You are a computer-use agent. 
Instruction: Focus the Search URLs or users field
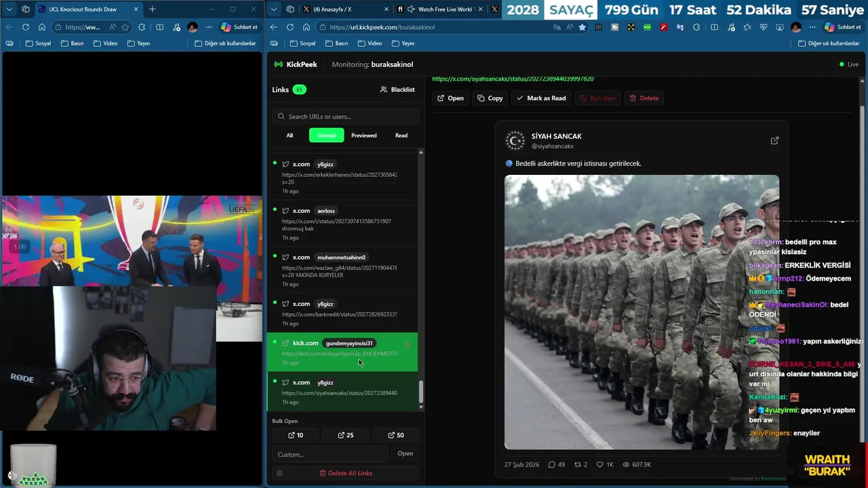tap(345, 117)
